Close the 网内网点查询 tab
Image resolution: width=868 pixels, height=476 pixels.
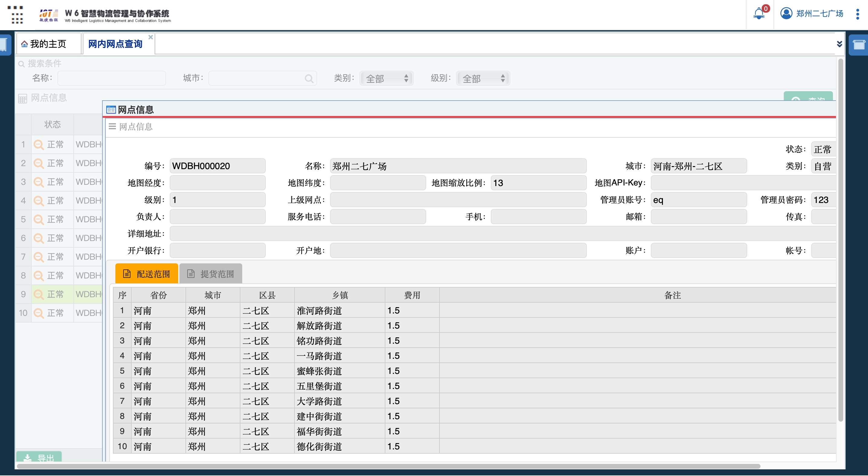coord(151,37)
